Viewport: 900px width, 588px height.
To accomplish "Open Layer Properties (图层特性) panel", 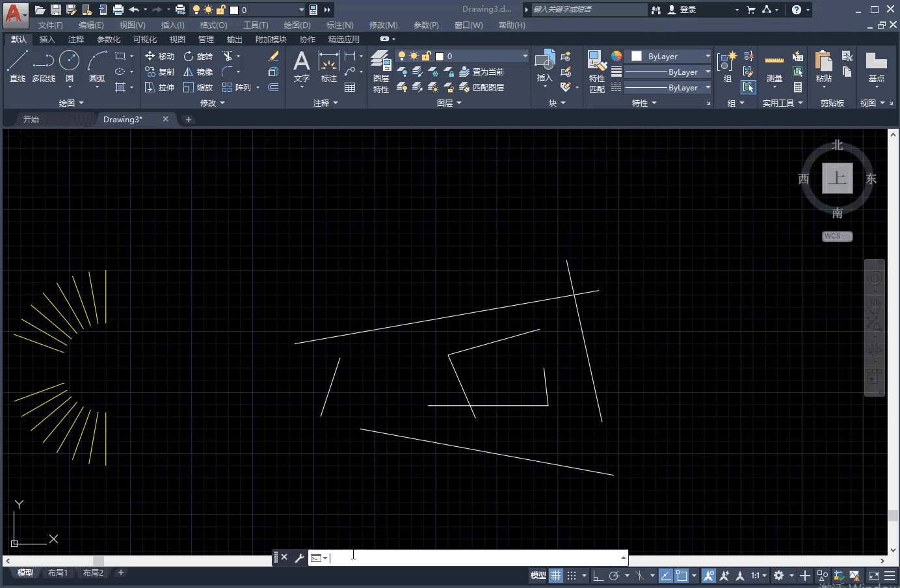I will (380, 72).
